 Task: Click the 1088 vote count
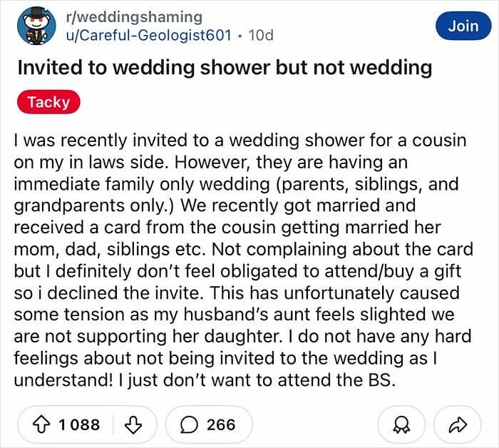tap(79, 425)
